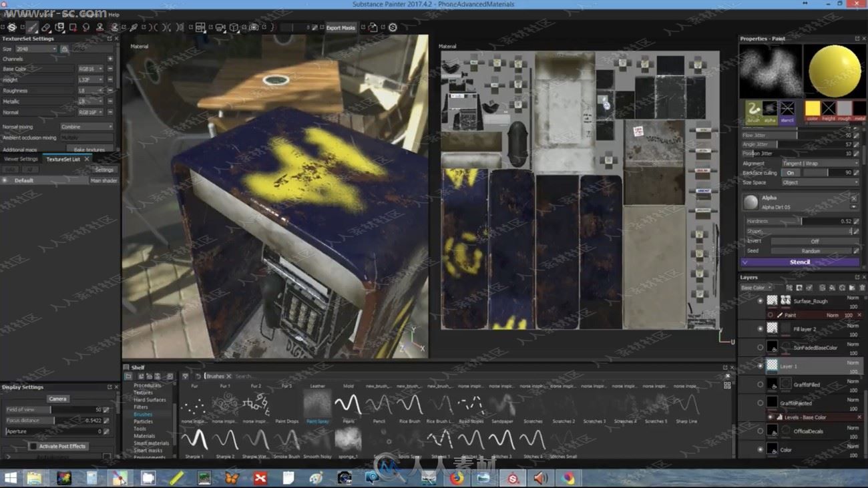Open Normal RGB16F format dropdown

pyautogui.click(x=91, y=112)
